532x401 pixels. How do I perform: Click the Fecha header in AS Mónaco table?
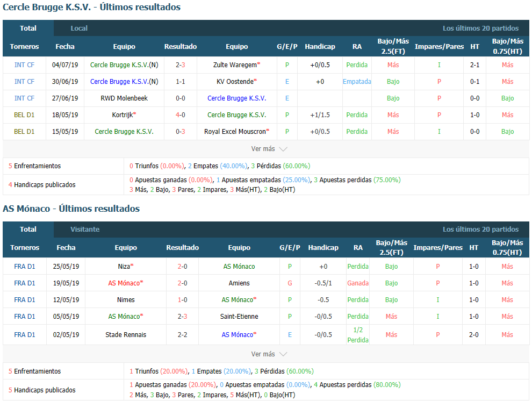(66, 248)
